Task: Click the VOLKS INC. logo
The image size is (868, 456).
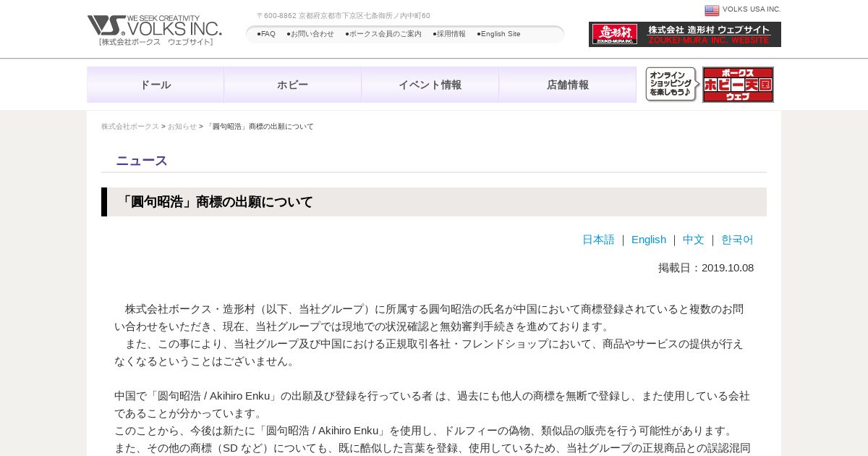Action: pyautogui.click(x=155, y=30)
